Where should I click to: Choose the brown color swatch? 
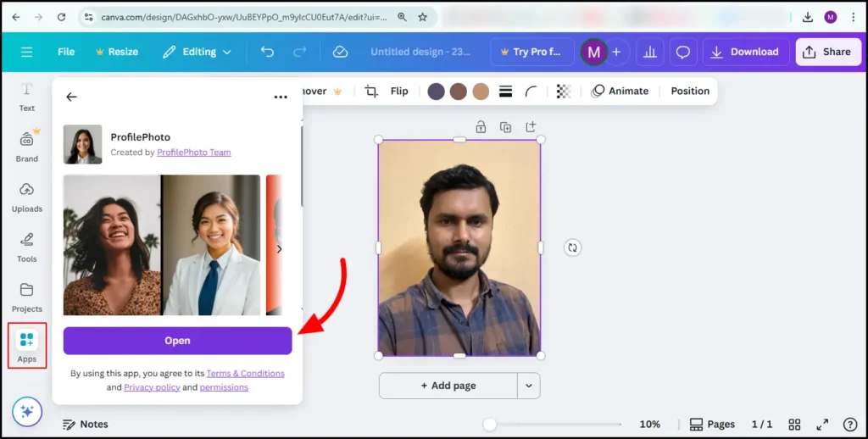459,92
